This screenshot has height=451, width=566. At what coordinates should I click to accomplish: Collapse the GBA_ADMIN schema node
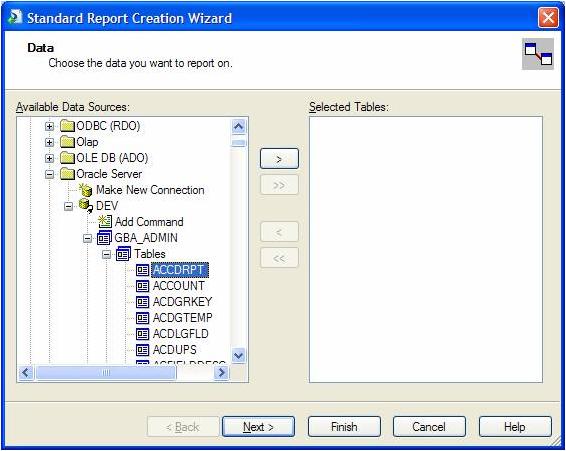[87, 238]
